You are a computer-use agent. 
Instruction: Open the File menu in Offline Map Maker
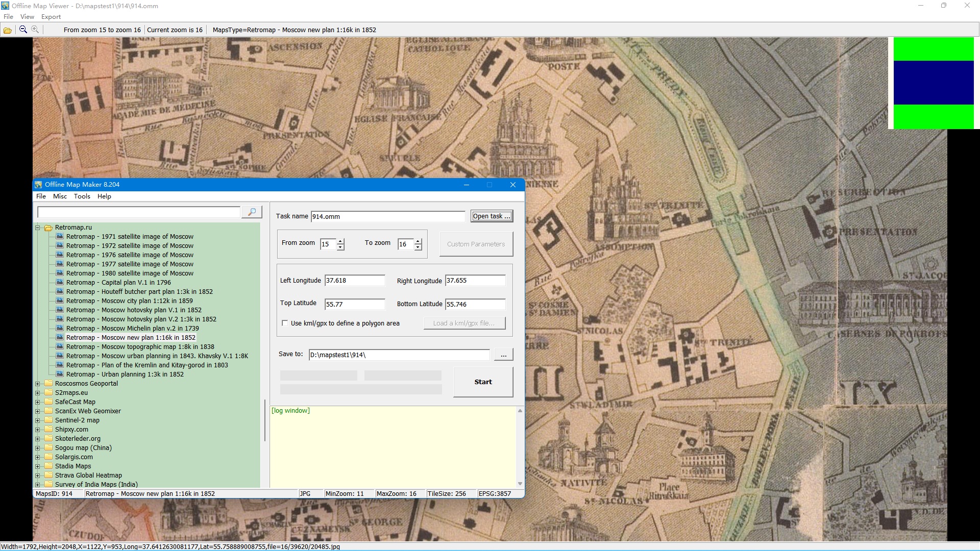pyautogui.click(x=41, y=196)
